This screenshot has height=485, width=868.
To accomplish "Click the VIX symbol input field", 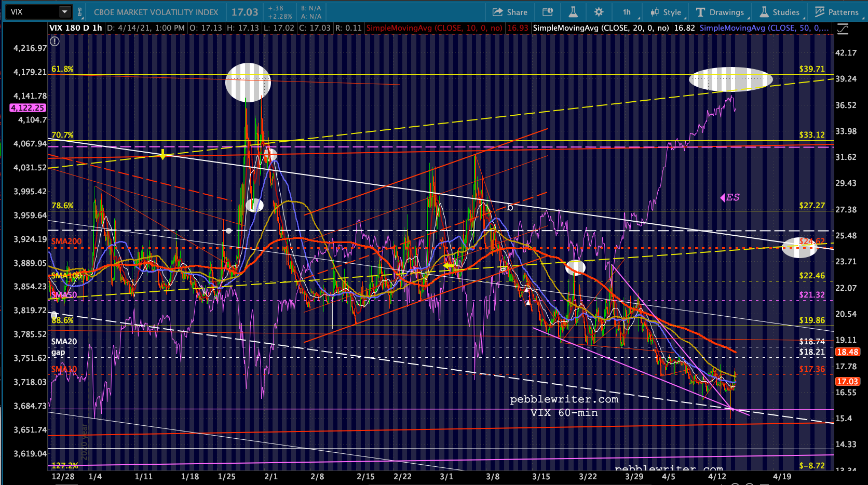I will coord(32,11).
